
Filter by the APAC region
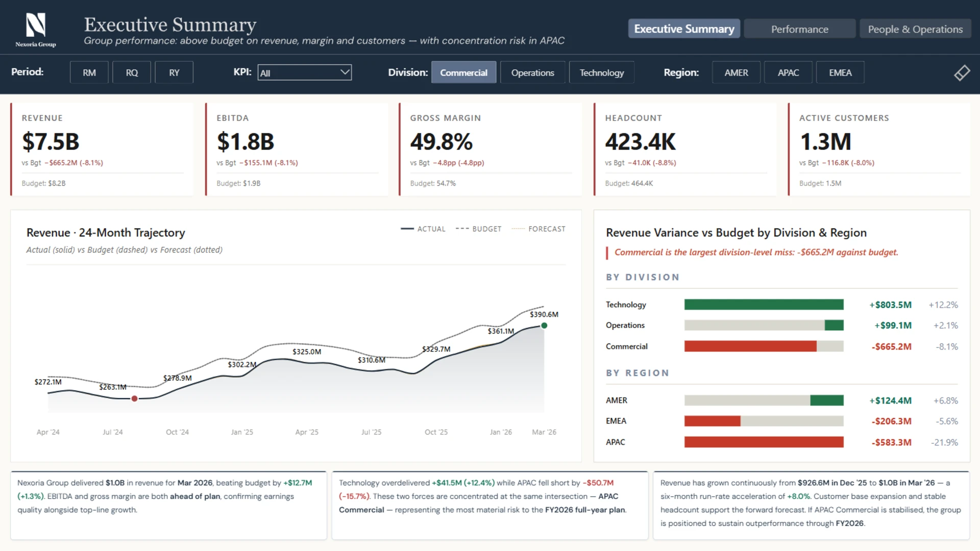(788, 72)
